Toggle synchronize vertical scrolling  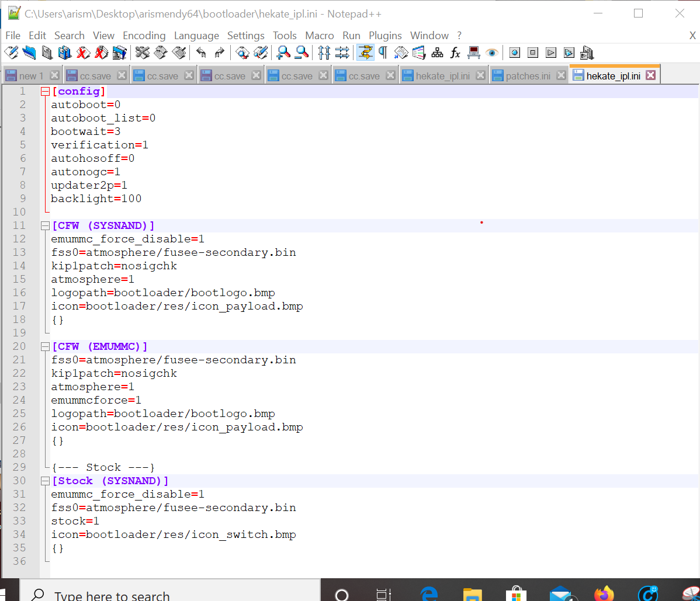click(x=324, y=53)
